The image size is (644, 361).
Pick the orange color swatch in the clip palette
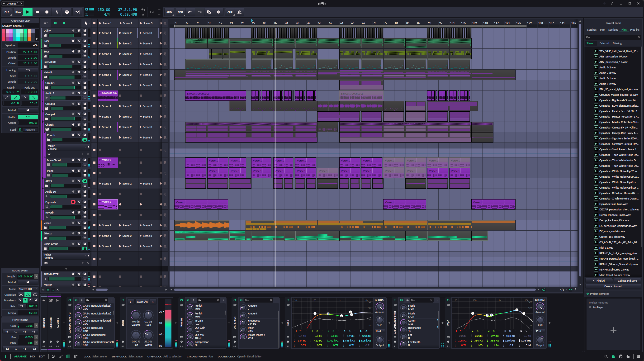29,39
